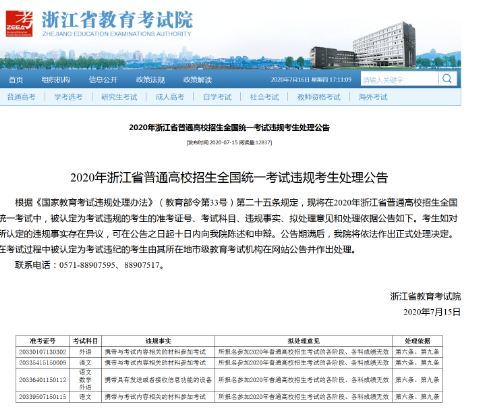Select admission number 20330107130302 cell
478x419 pixels.
coord(42,352)
